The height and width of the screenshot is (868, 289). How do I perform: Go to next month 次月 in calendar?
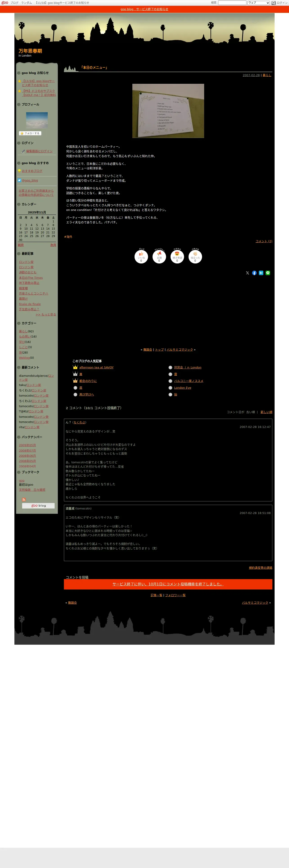(x=53, y=245)
